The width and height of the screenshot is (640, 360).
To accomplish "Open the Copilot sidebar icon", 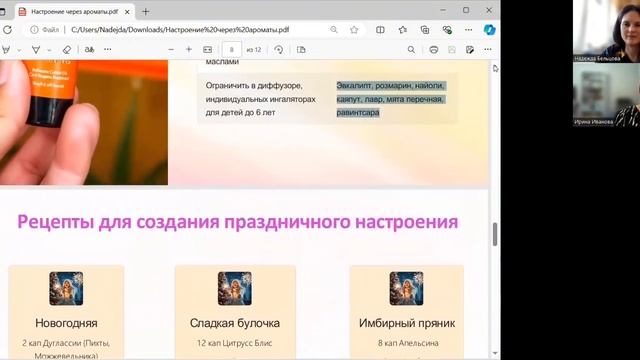I will (x=489, y=30).
